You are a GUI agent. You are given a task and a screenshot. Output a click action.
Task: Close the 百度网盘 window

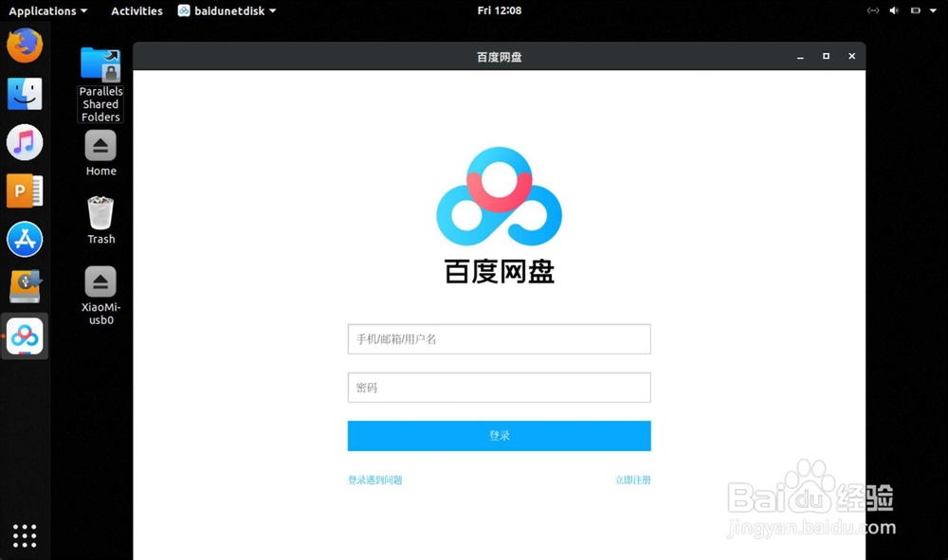pos(852,56)
